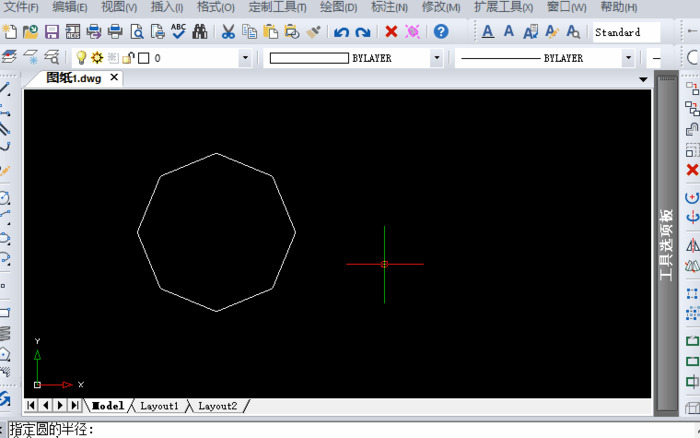Click the Save drawing icon
This screenshot has height=438, width=700.
[52, 32]
